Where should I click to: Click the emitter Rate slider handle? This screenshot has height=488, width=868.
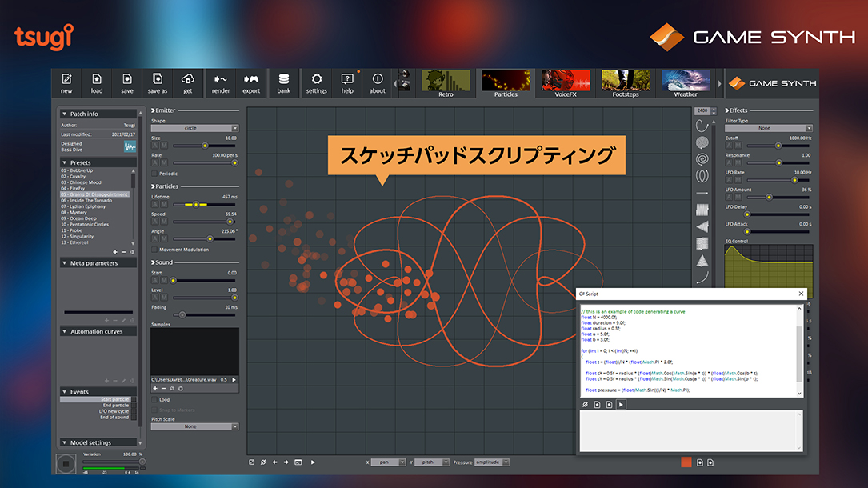(x=234, y=162)
